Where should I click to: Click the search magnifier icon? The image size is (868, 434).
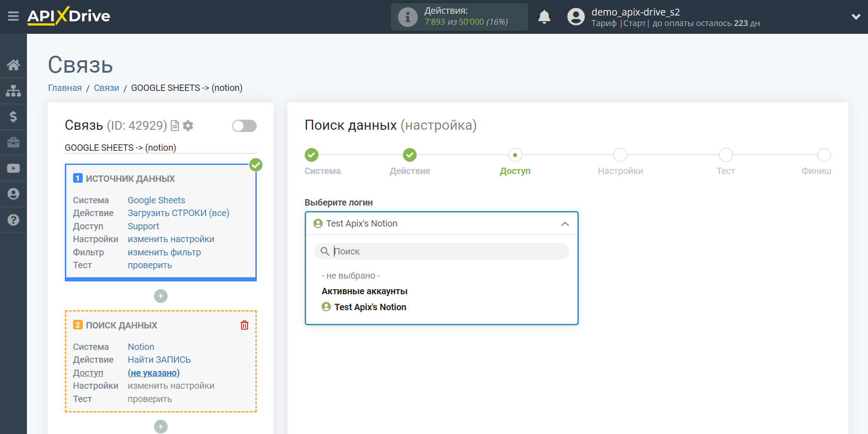point(325,251)
